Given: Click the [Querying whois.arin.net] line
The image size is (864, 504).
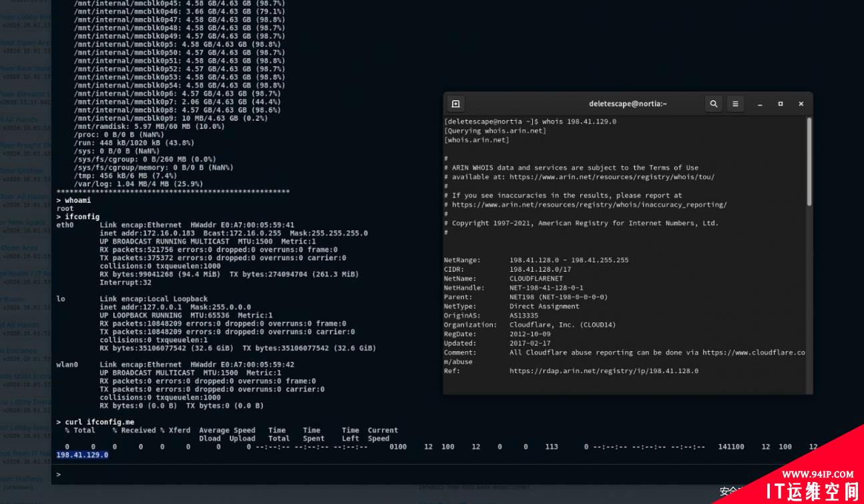Looking at the screenshot, I should coord(495,131).
